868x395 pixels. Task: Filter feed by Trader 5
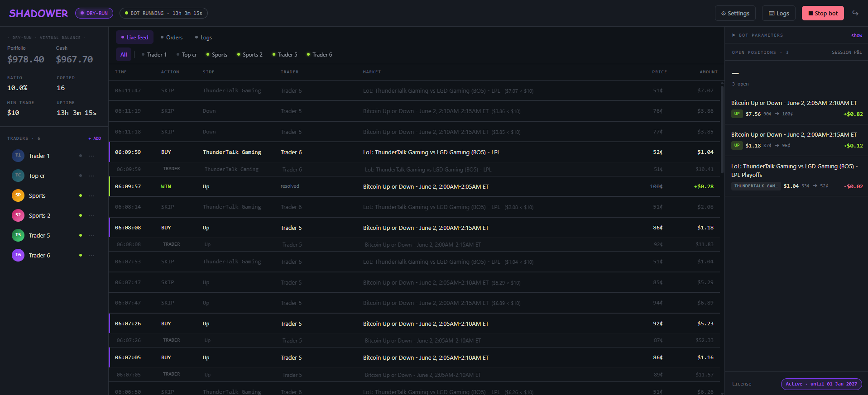click(284, 55)
